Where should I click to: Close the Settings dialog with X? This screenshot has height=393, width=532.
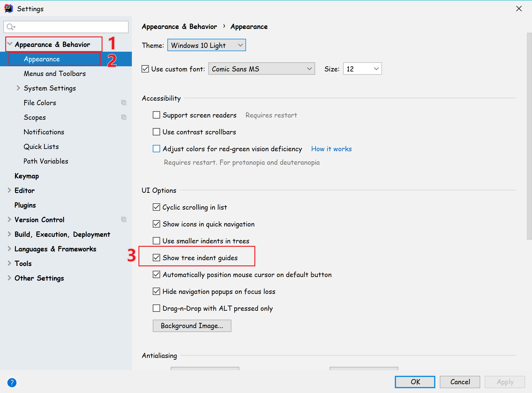point(519,9)
